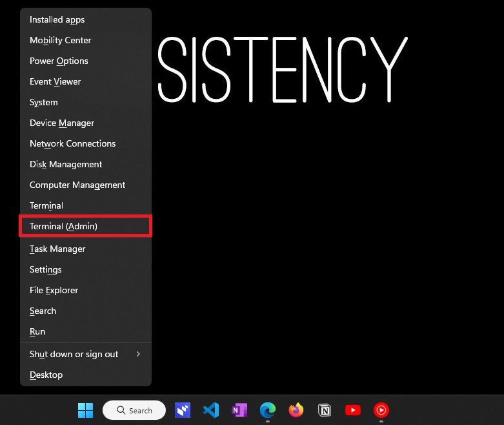Open Microsoft Edge from the taskbar

click(x=268, y=411)
